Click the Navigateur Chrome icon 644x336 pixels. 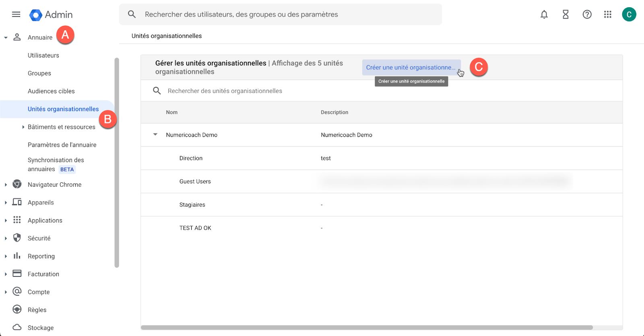pos(17,184)
